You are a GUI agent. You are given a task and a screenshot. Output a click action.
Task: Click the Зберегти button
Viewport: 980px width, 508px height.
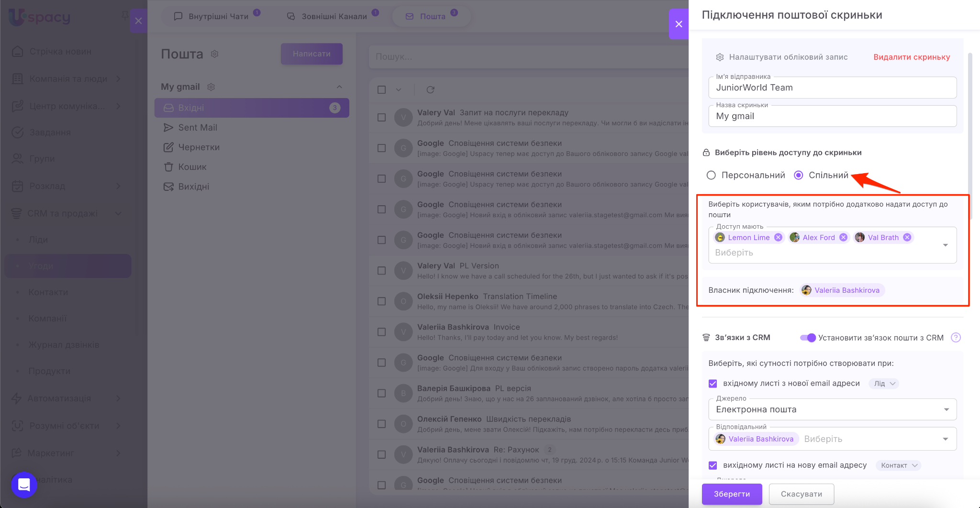732,494
